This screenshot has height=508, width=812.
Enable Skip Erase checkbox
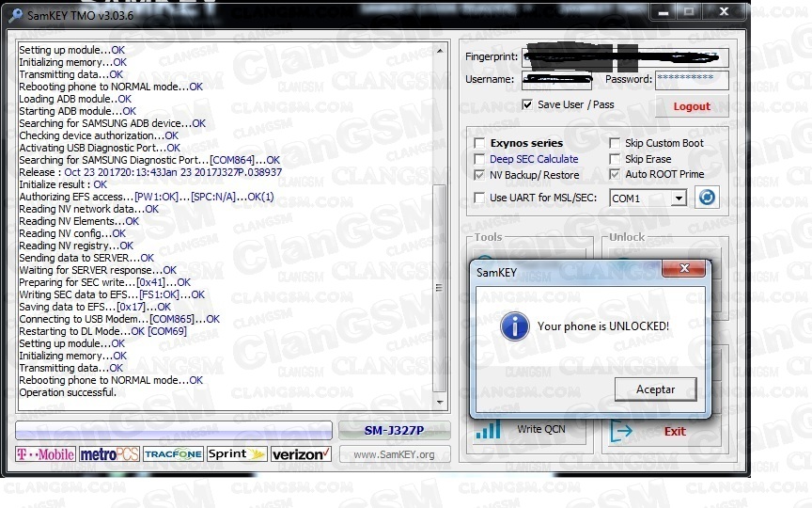615,159
